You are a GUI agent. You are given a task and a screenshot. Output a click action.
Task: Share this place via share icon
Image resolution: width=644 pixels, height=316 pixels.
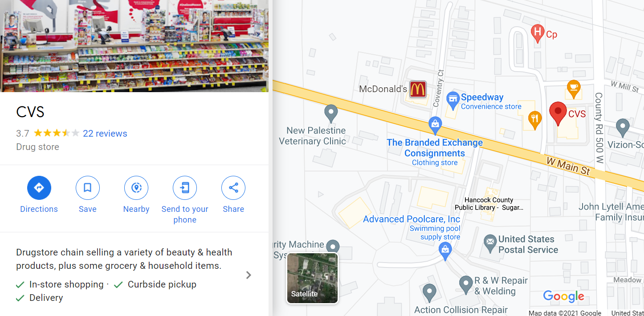[233, 188]
